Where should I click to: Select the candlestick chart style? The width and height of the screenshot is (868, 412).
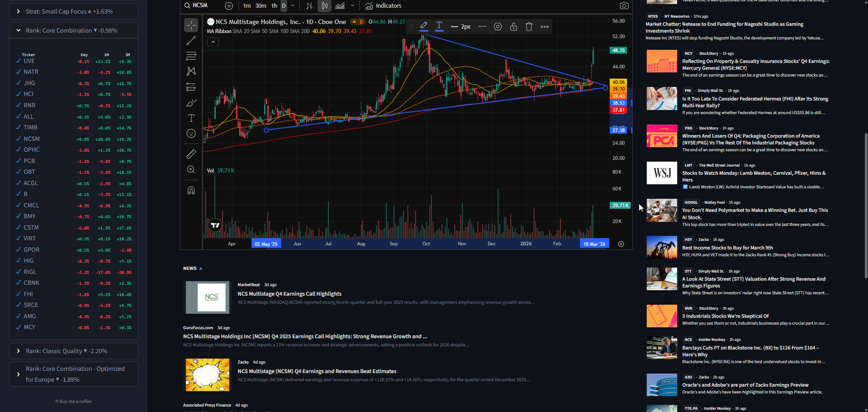[324, 6]
